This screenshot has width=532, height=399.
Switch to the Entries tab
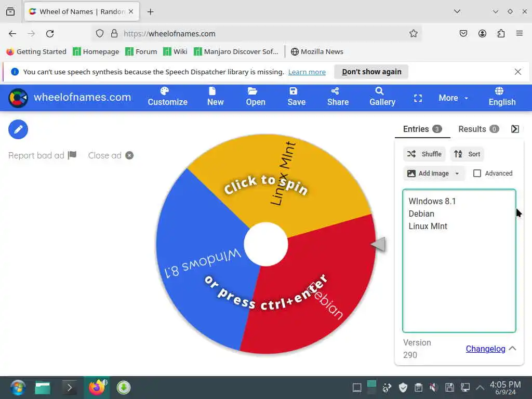(422, 129)
